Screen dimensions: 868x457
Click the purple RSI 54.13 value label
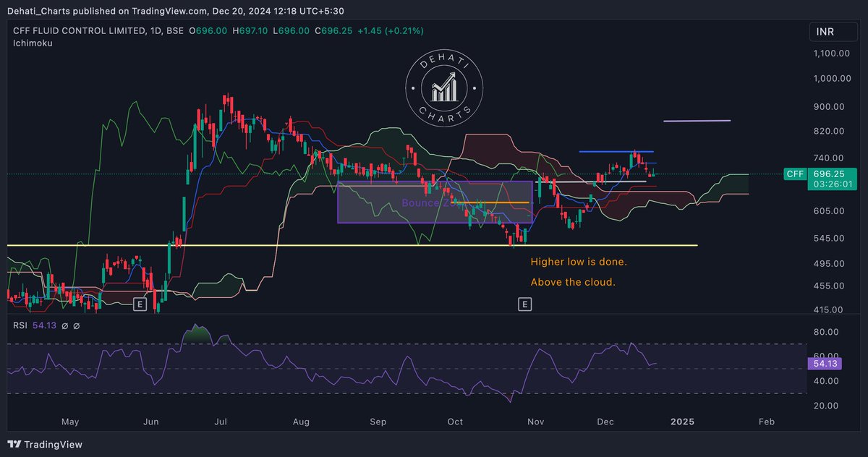824,364
